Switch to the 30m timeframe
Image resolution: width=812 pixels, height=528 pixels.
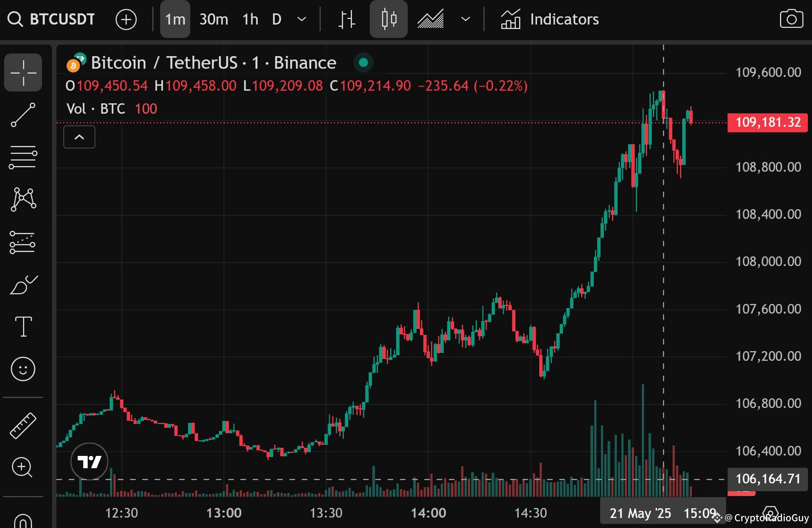point(214,19)
